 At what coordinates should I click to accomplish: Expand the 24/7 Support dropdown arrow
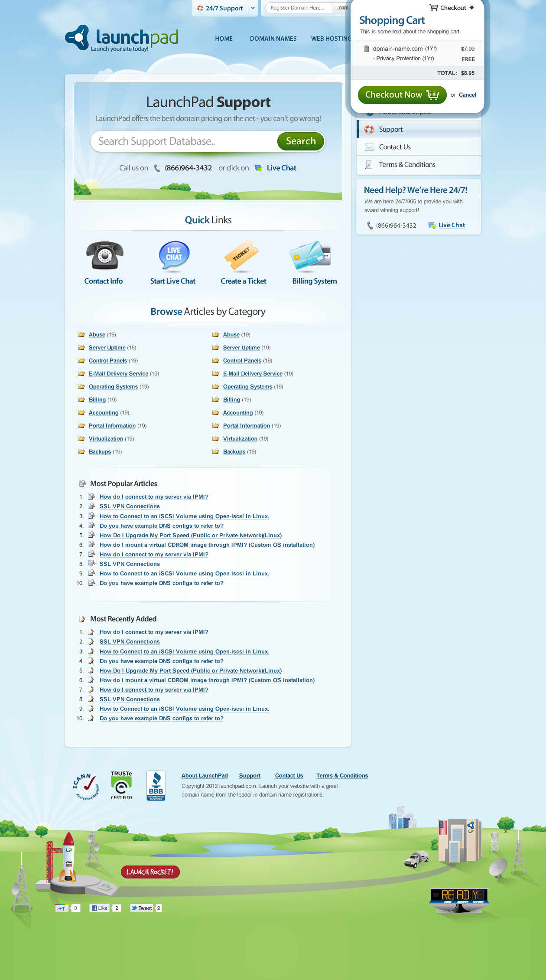point(253,8)
